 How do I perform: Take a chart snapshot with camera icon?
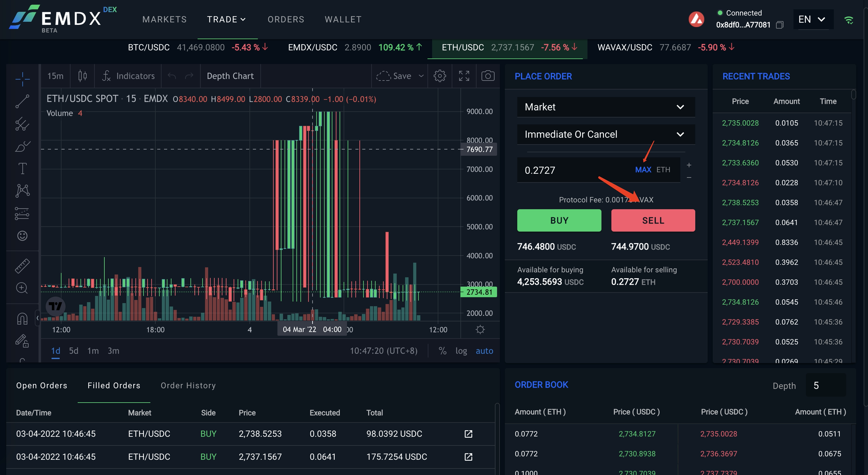click(487, 76)
